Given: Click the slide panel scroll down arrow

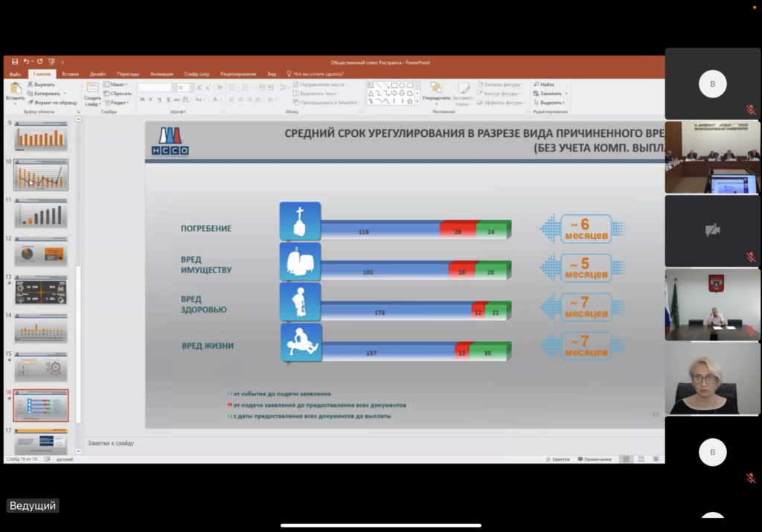Looking at the screenshot, I should [78, 452].
